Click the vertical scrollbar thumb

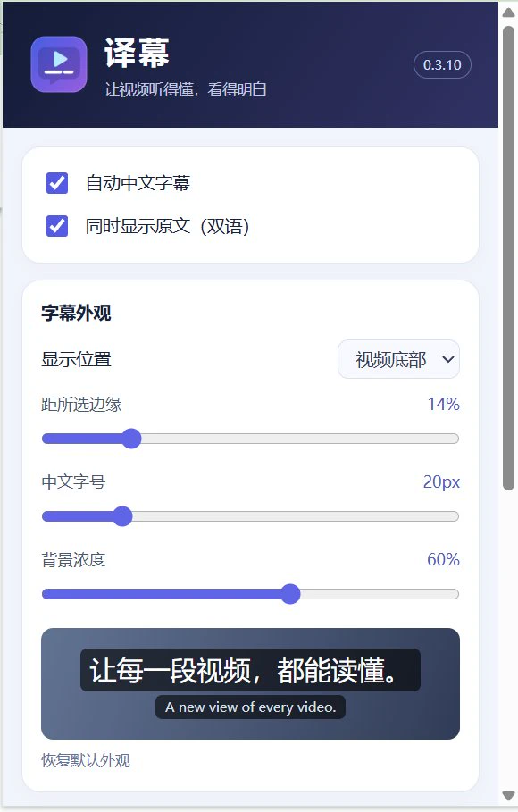(509, 257)
